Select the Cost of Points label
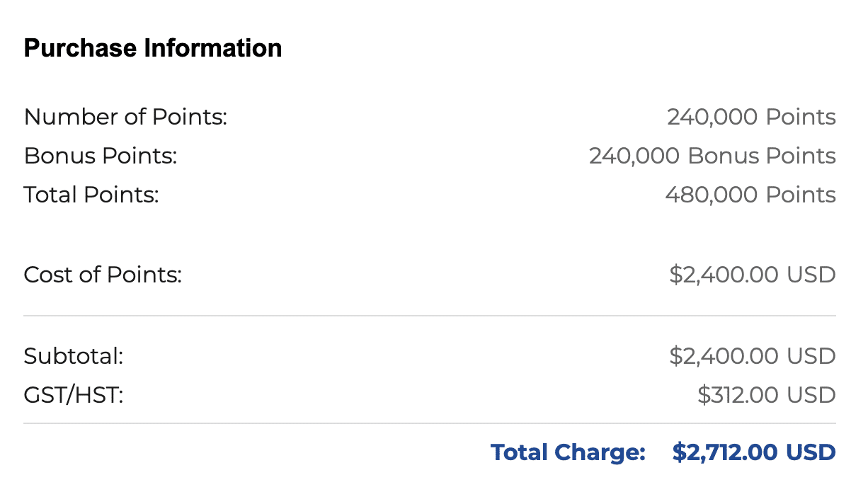The height and width of the screenshot is (504, 868). point(103,275)
